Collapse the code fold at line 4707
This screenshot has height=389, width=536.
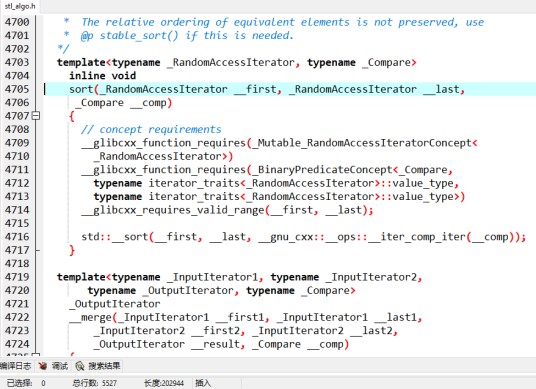point(36,116)
